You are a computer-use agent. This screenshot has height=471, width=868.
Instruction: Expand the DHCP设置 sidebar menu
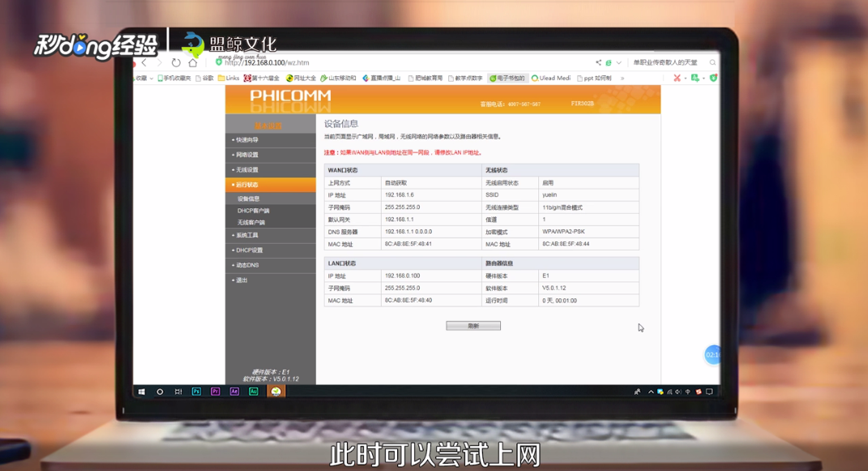270,250
